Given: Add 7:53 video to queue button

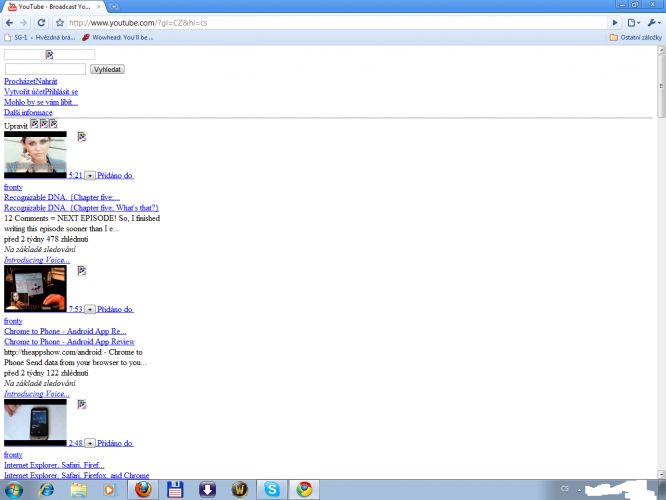Looking at the screenshot, I should coord(90,309).
